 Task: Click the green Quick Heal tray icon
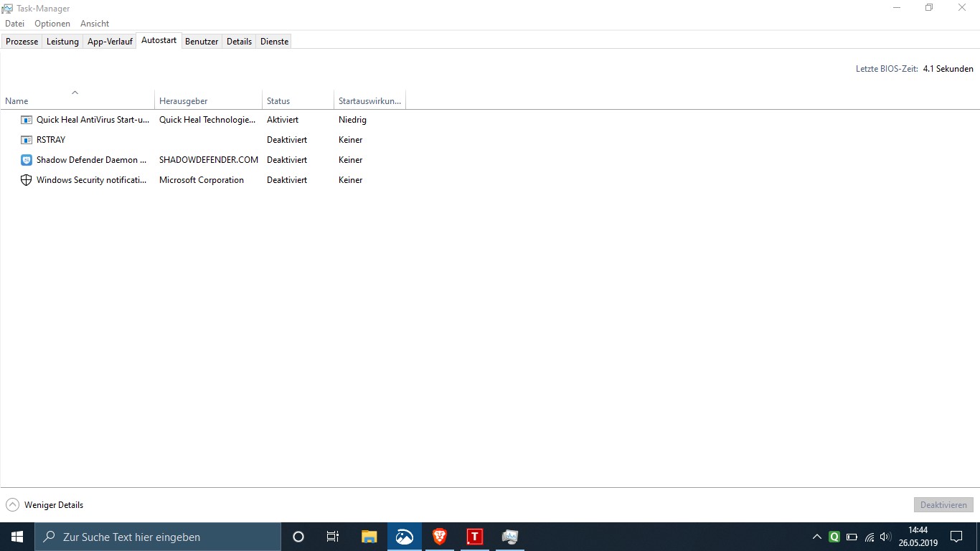pyautogui.click(x=834, y=537)
